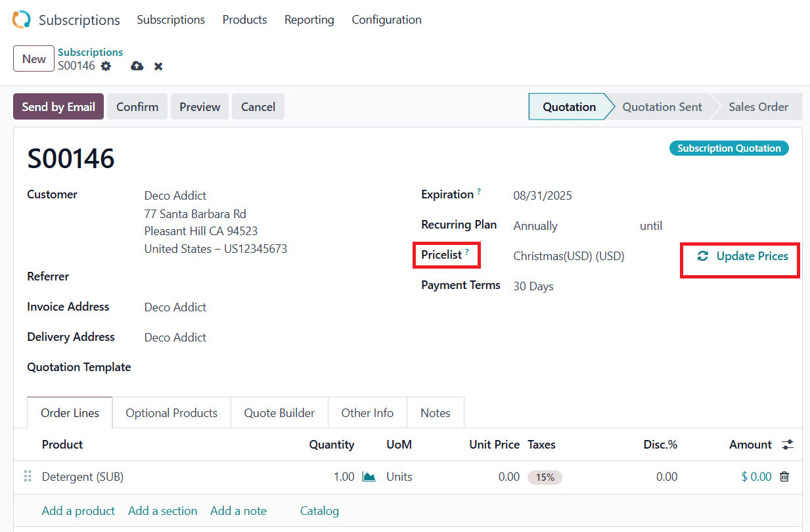
Task: Click the Disc.% column header
Action: click(660, 445)
